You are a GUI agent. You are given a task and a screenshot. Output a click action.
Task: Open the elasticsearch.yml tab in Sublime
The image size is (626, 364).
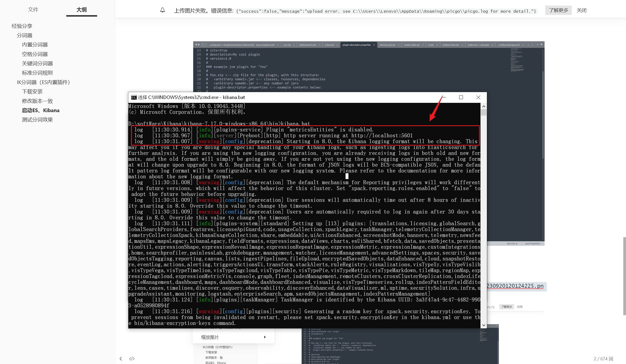click(308, 45)
